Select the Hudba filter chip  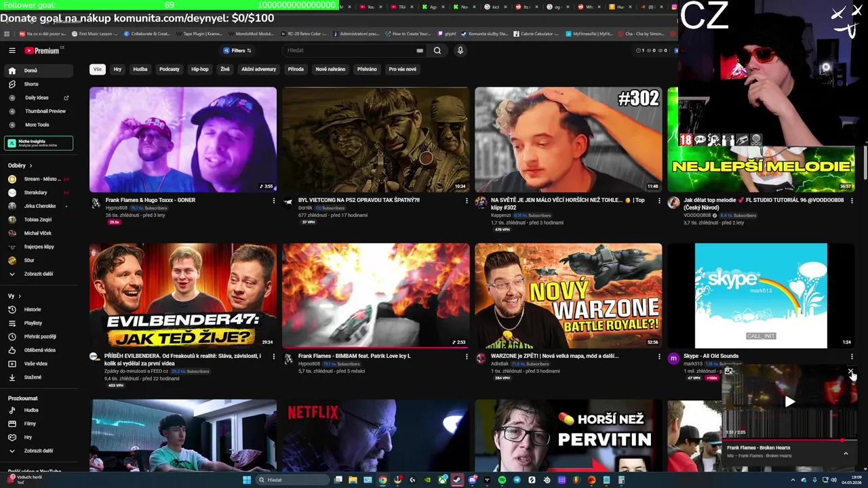(140, 69)
